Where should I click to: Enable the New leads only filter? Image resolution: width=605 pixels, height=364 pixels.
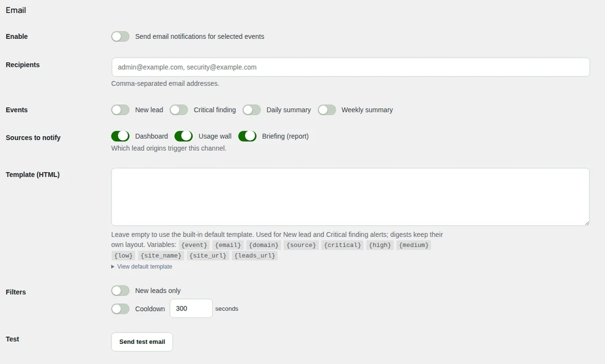(x=120, y=290)
